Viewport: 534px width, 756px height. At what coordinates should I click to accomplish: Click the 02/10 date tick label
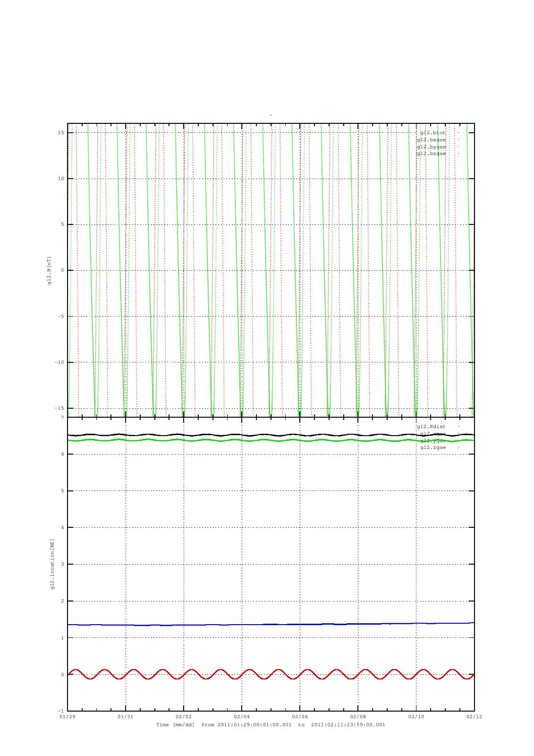coord(416,716)
